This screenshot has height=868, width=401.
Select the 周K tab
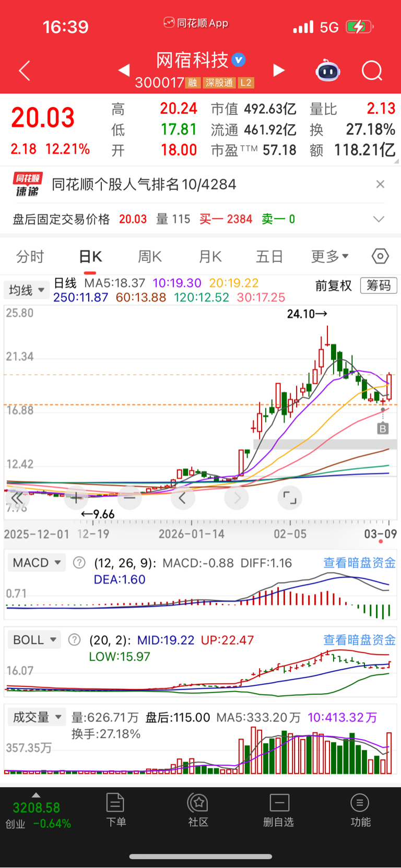coord(150,257)
